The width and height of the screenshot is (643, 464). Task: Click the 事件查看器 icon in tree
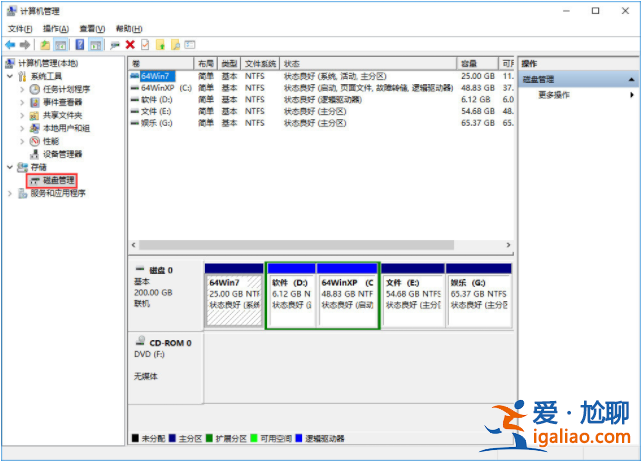(35, 103)
